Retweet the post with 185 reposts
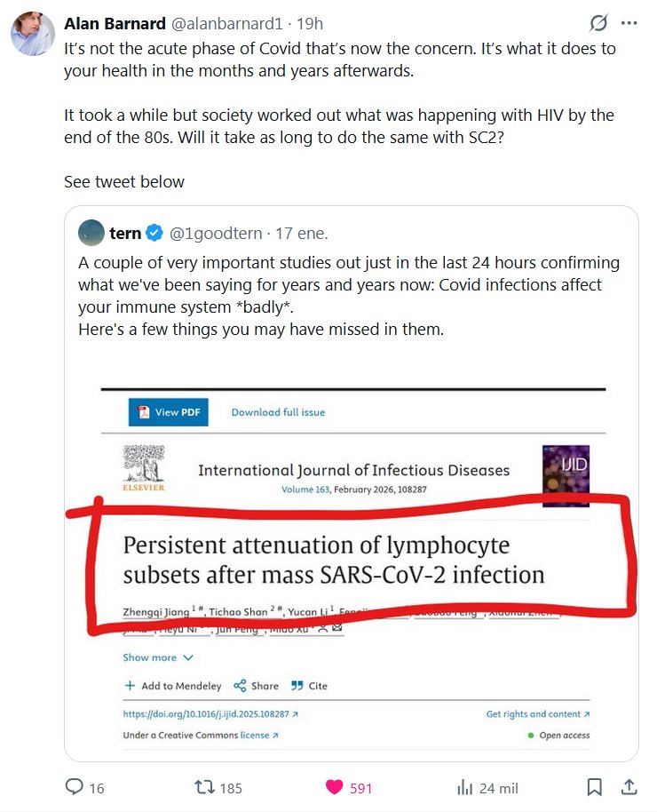The height and width of the screenshot is (812, 657). (x=204, y=787)
